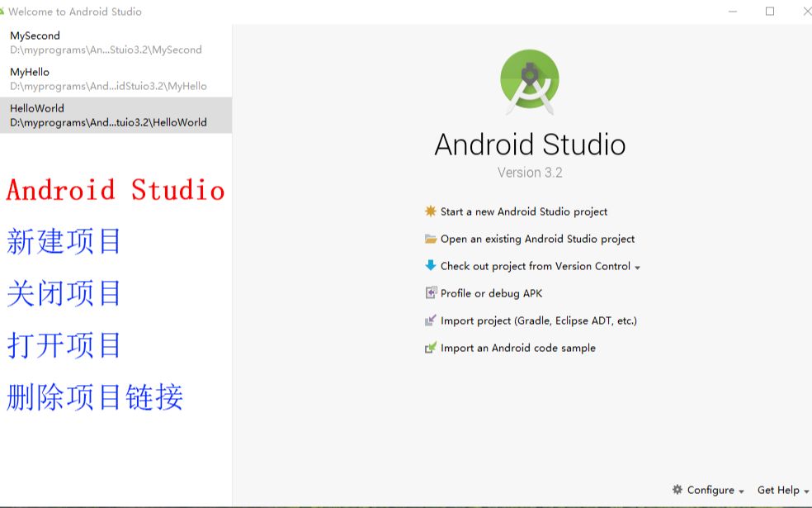The height and width of the screenshot is (508, 812).
Task: Click the blue download arrow for Version Control
Action: pos(429,266)
